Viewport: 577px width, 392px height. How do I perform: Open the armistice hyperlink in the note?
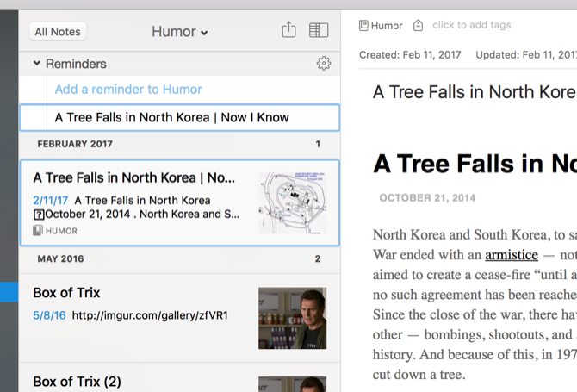point(512,255)
